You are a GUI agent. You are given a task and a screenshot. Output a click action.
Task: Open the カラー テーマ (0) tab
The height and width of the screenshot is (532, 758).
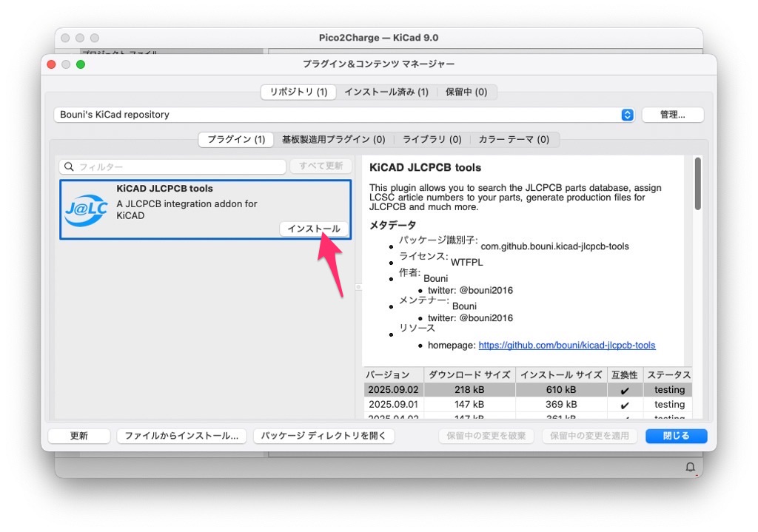pos(514,139)
